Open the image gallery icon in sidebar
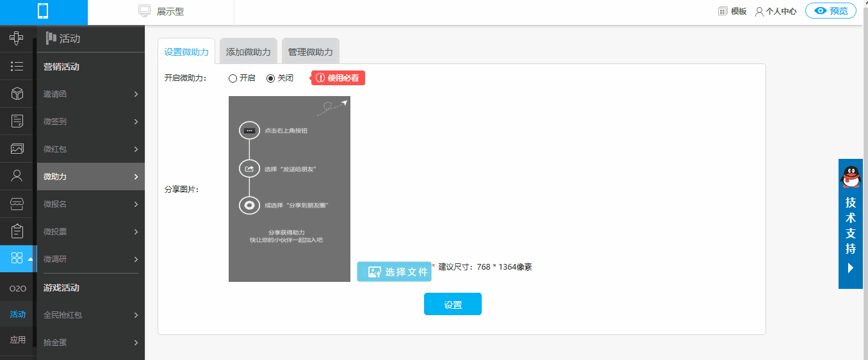 (17, 149)
